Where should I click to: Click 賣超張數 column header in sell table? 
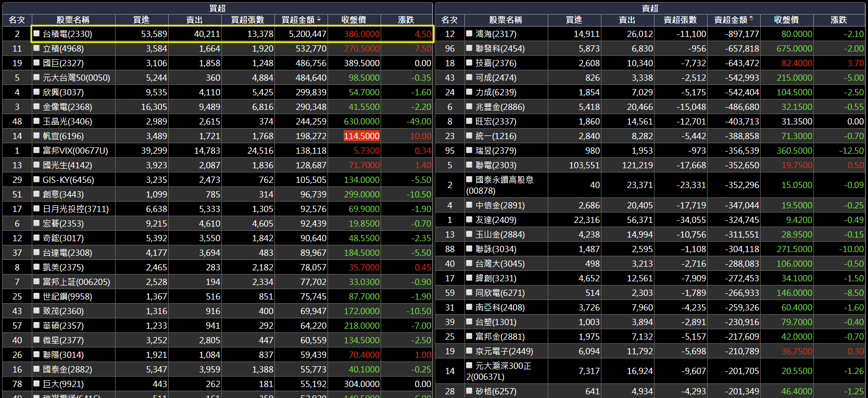[680, 20]
